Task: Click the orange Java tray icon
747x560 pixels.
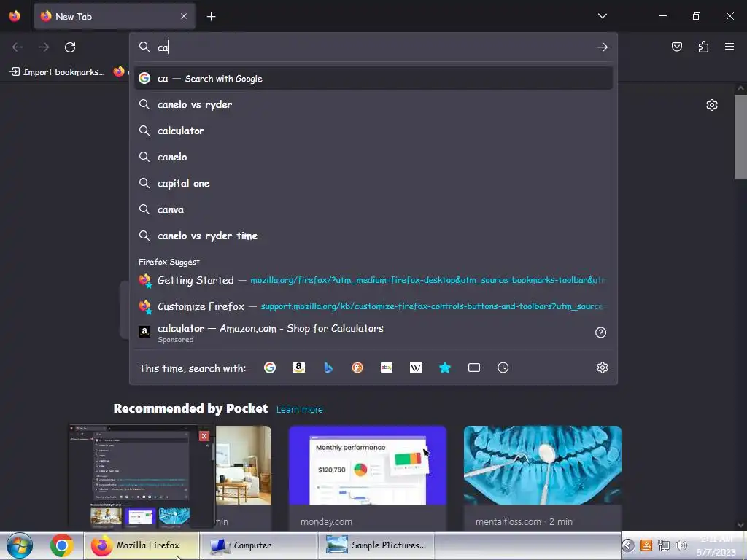Action: point(646,545)
